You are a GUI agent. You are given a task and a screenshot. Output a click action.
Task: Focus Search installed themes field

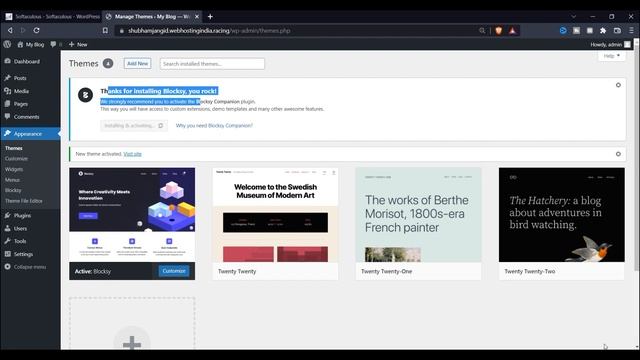coord(212,64)
